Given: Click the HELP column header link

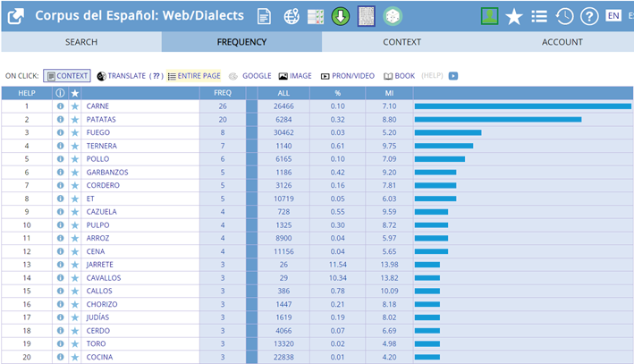Looking at the screenshot, I should (27, 93).
